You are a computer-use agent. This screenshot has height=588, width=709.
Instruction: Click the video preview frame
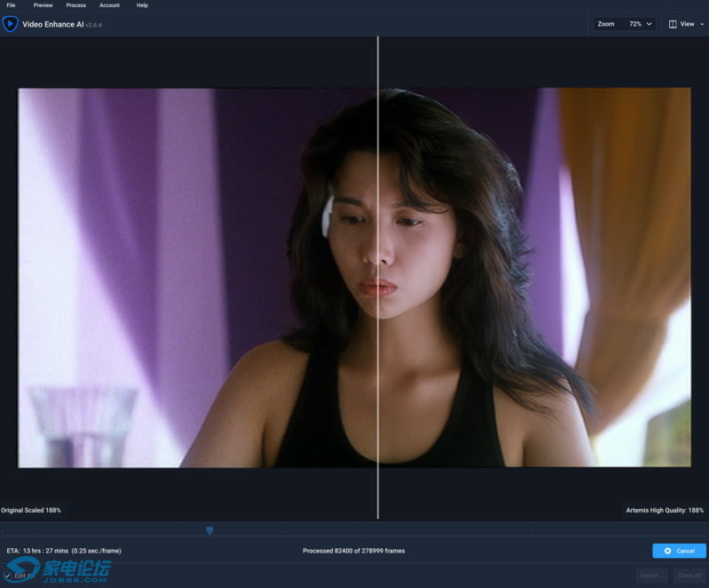pos(355,278)
